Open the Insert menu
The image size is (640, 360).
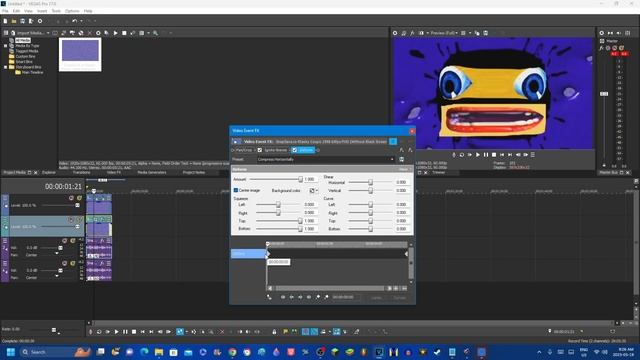tap(42, 11)
